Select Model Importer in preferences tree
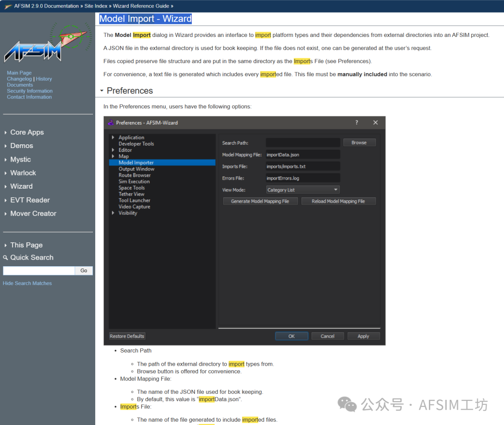The height and width of the screenshot is (425, 504). click(x=162, y=163)
